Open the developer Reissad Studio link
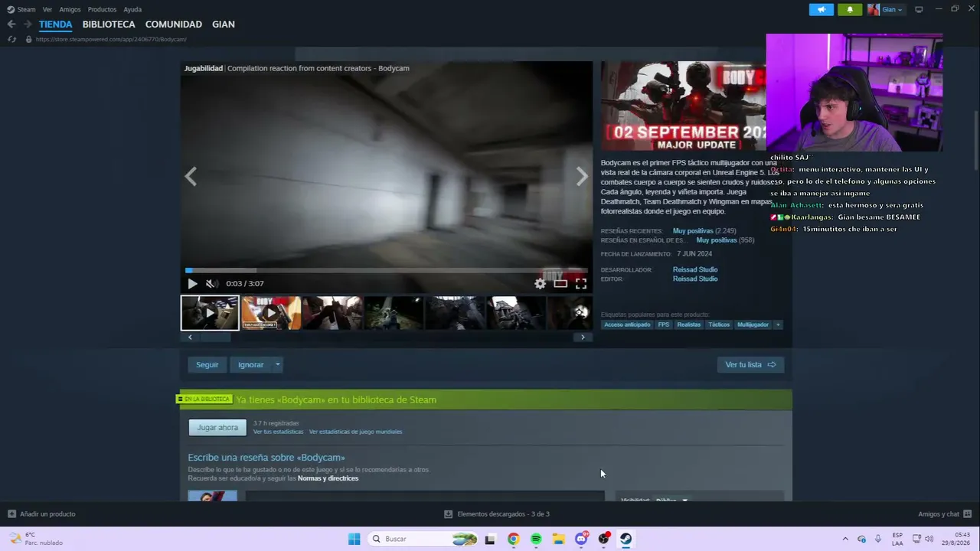Viewport: 980px width, 551px height. (x=695, y=269)
